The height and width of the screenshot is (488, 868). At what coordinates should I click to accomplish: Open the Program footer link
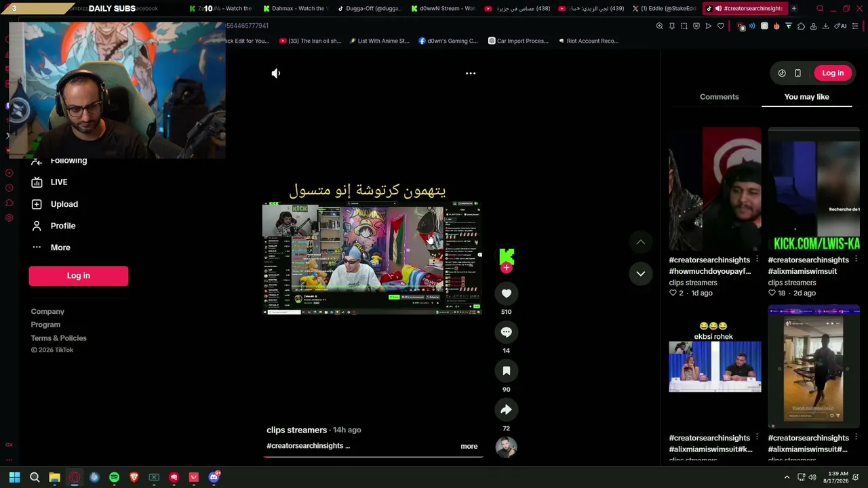click(x=45, y=325)
